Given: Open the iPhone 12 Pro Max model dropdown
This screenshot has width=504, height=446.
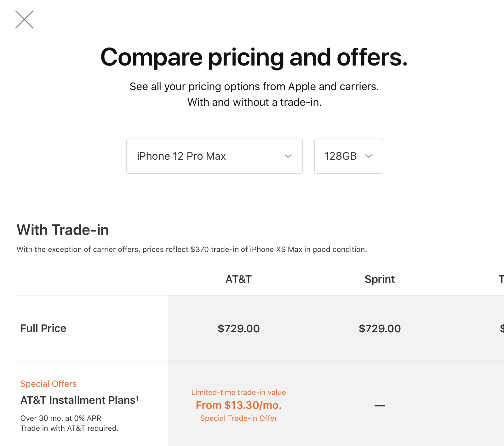Looking at the screenshot, I should pos(214,156).
